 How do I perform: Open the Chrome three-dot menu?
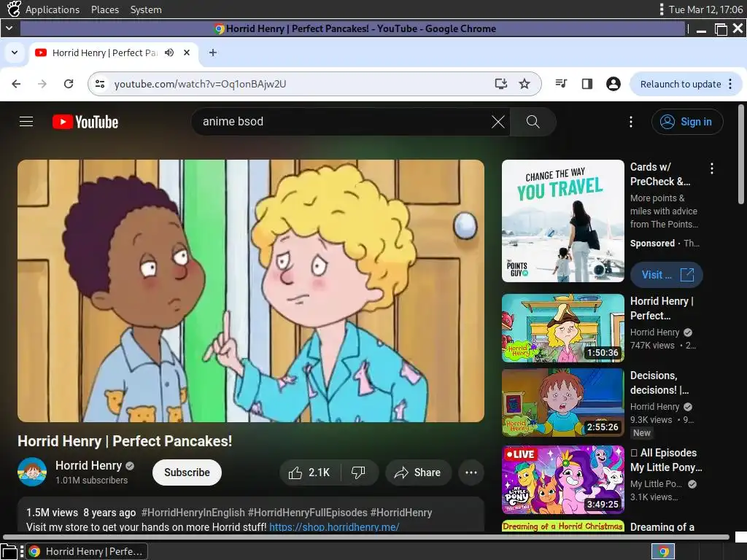(x=730, y=84)
